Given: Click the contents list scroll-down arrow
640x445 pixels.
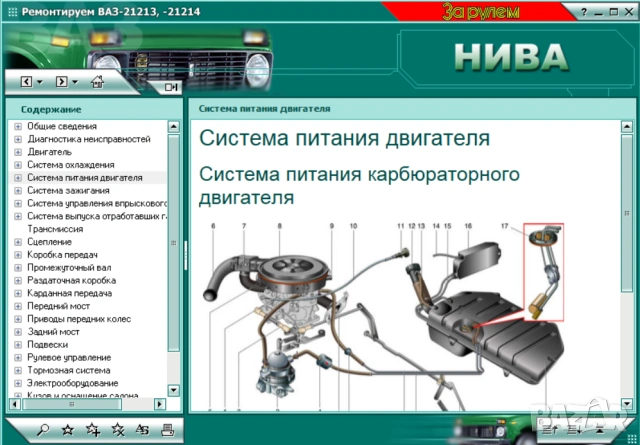Looking at the screenshot, I should [173, 390].
